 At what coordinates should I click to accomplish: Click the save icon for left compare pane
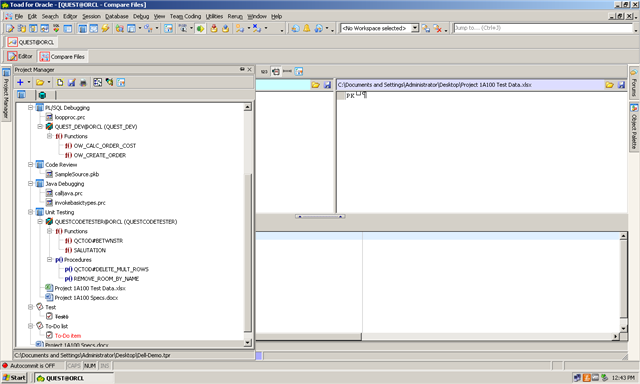click(327, 85)
